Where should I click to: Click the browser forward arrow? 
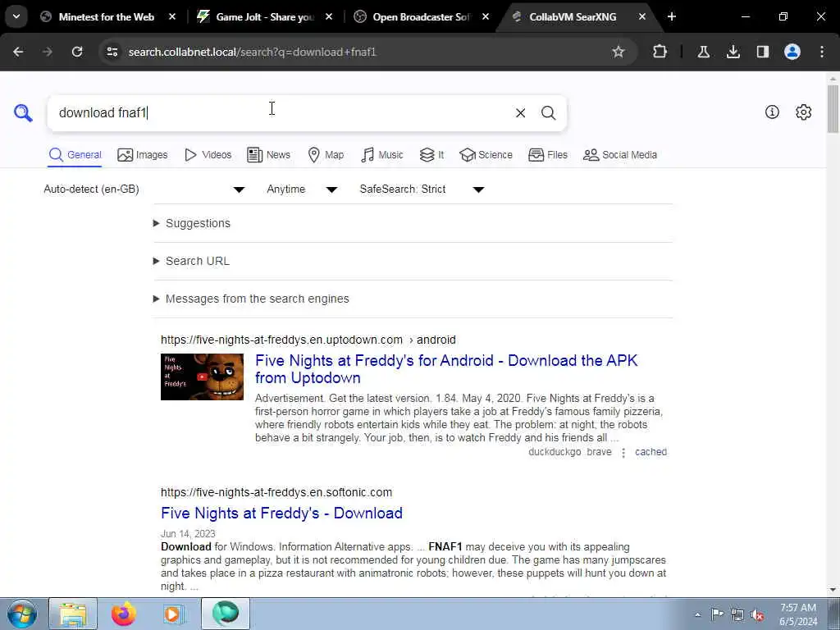(48, 52)
